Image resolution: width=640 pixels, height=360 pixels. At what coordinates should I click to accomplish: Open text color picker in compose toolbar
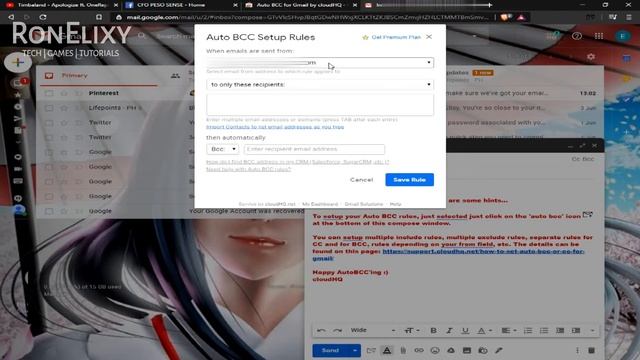coord(484,330)
